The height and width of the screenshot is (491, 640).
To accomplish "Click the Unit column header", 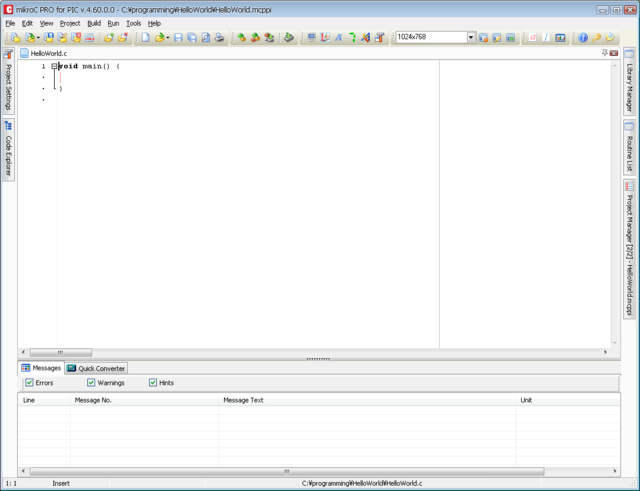I will coord(568,400).
